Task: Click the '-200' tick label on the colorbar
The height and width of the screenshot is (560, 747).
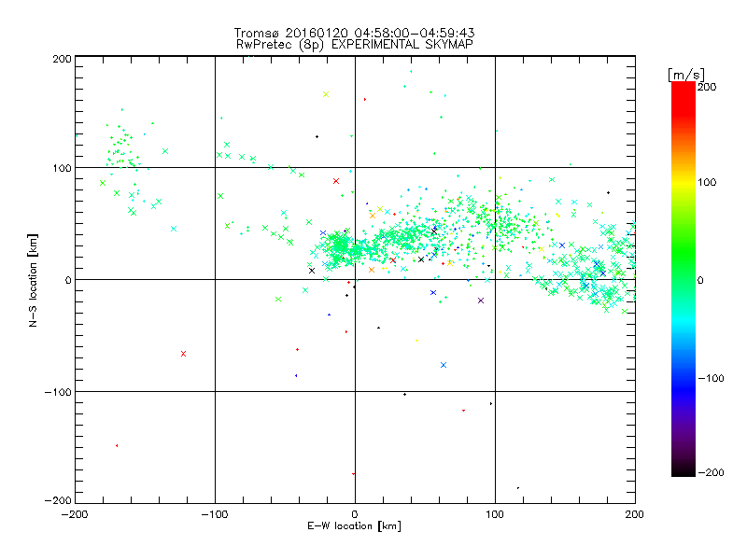Action: pyautogui.click(x=711, y=472)
